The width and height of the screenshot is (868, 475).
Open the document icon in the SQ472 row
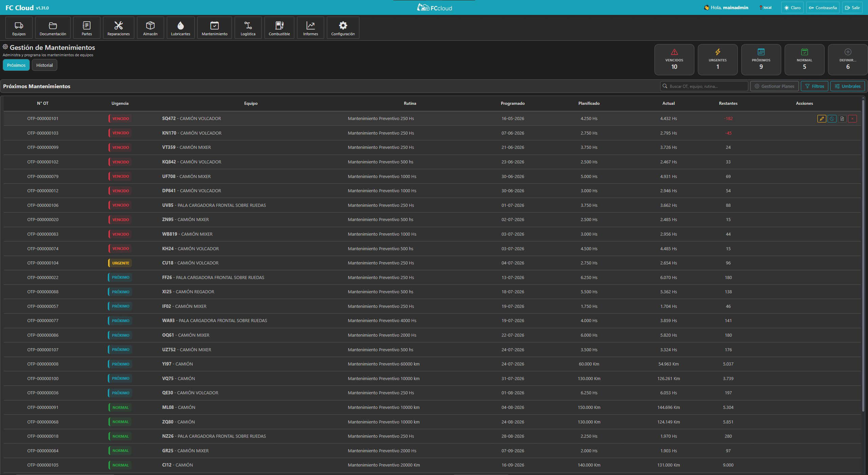pyautogui.click(x=842, y=119)
